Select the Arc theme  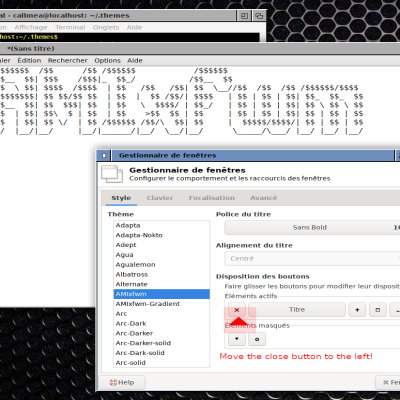161,314
